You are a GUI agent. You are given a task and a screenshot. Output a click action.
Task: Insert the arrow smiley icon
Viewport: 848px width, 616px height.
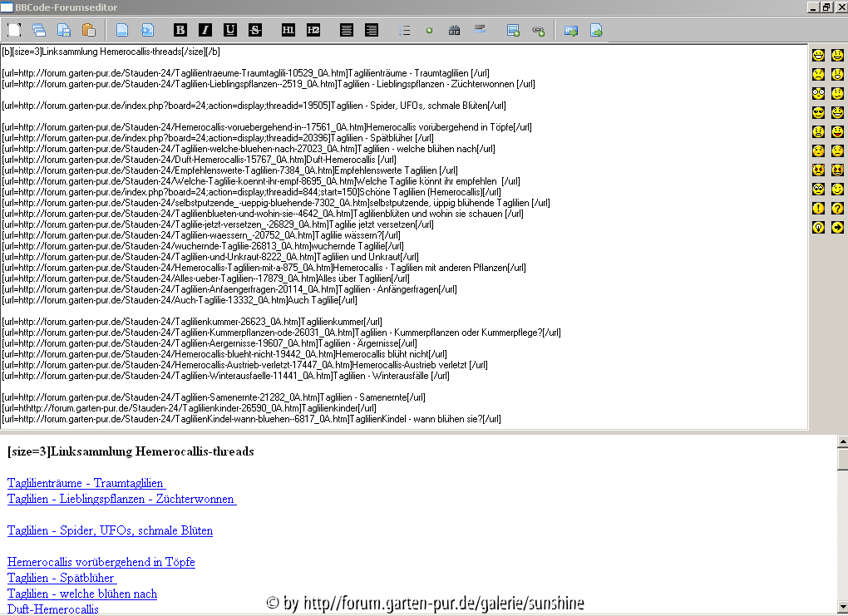click(x=837, y=228)
